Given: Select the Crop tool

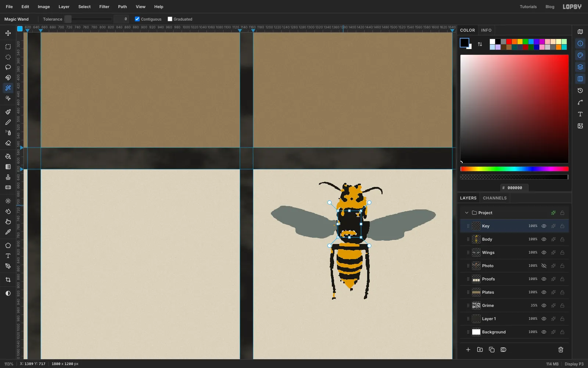Looking at the screenshot, I should [8, 280].
